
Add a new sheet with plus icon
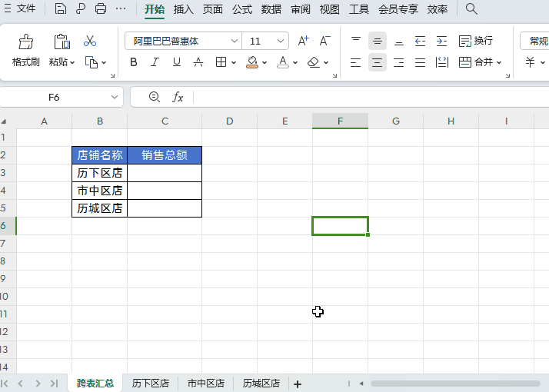[298, 384]
